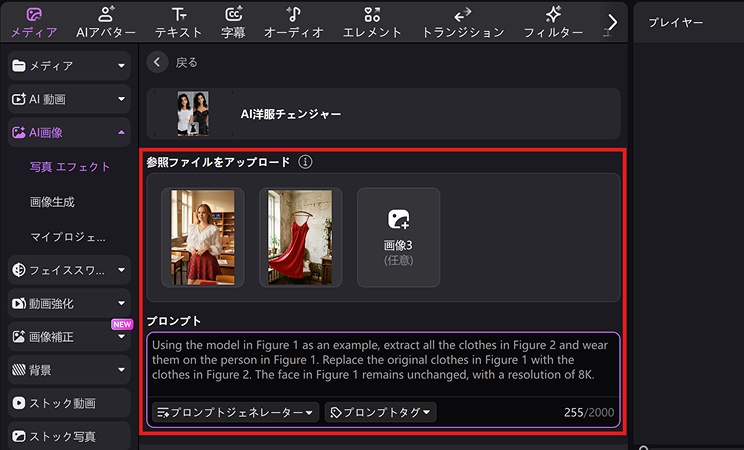This screenshot has width=744, height=450.
Task: Switch to the AIアバター tab
Action: (x=106, y=22)
